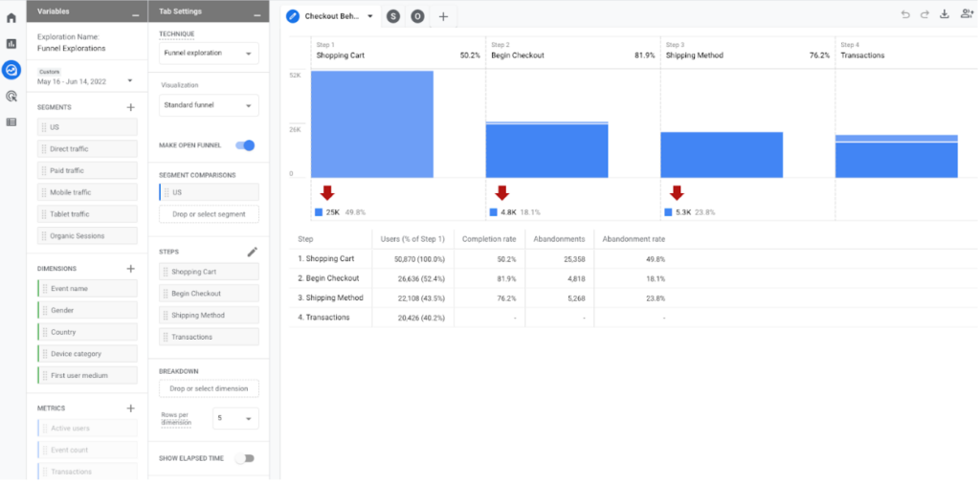Select the Country dimension

click(x=87, y=332)
